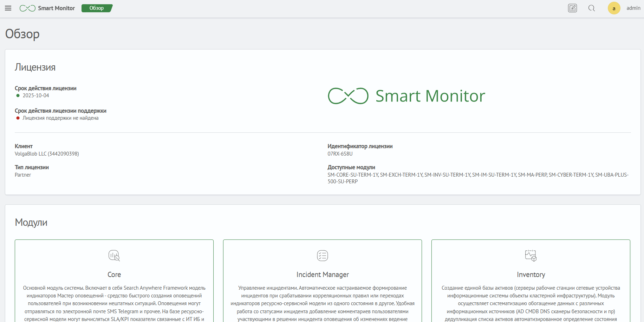The image size is (644, 322).
Task: Select the available modules list text
Action: click(x=478, y=178)
